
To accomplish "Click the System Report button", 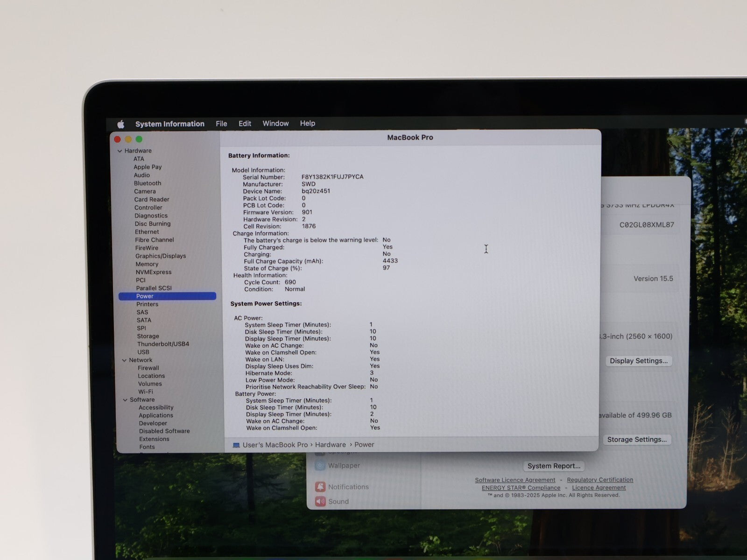I will tap(554, 466).
